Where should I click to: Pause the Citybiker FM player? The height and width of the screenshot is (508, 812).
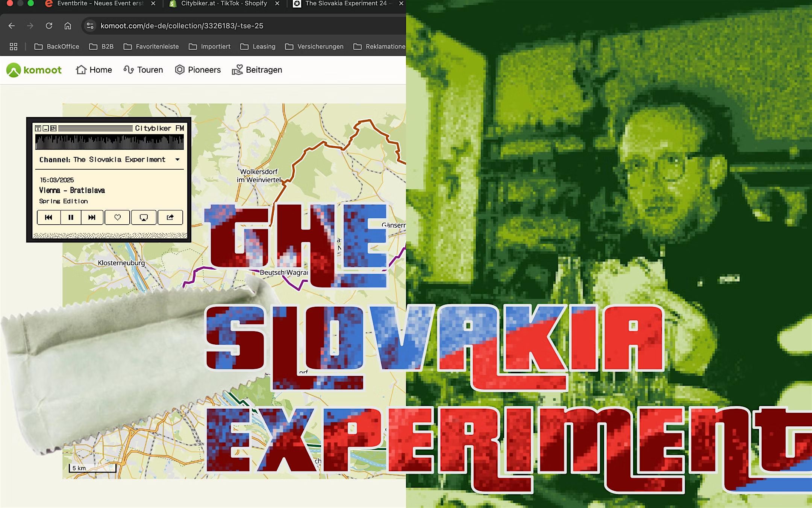pyautogui.click(x=71, y=217)
